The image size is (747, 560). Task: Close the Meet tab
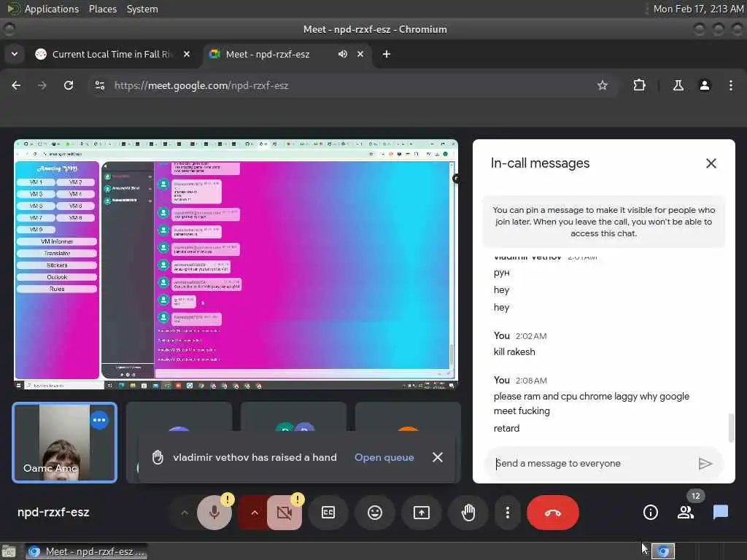[360, 54]
